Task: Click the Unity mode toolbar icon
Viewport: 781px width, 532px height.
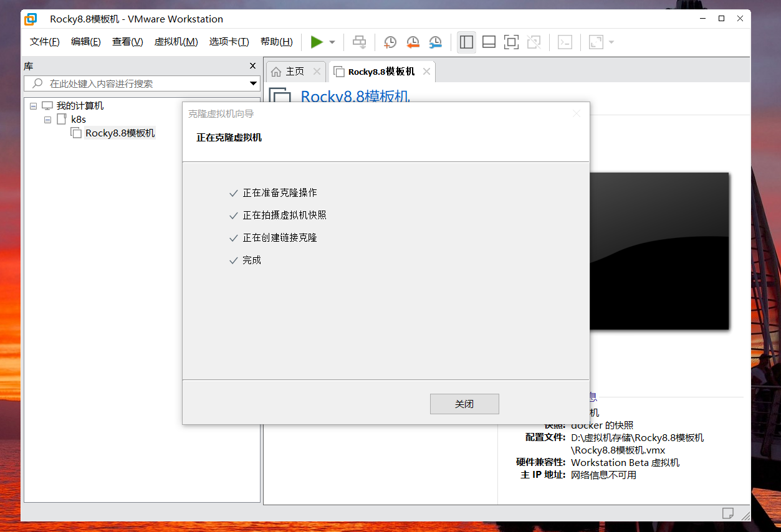Action: (534, 42)
